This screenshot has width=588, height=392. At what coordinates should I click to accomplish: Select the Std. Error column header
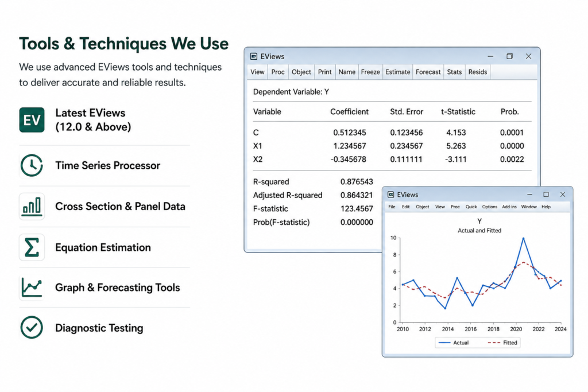coord(407,112)
